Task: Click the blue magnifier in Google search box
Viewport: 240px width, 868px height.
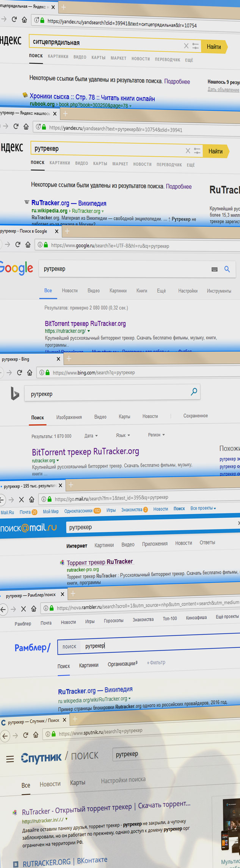Action: pos(227,269)
